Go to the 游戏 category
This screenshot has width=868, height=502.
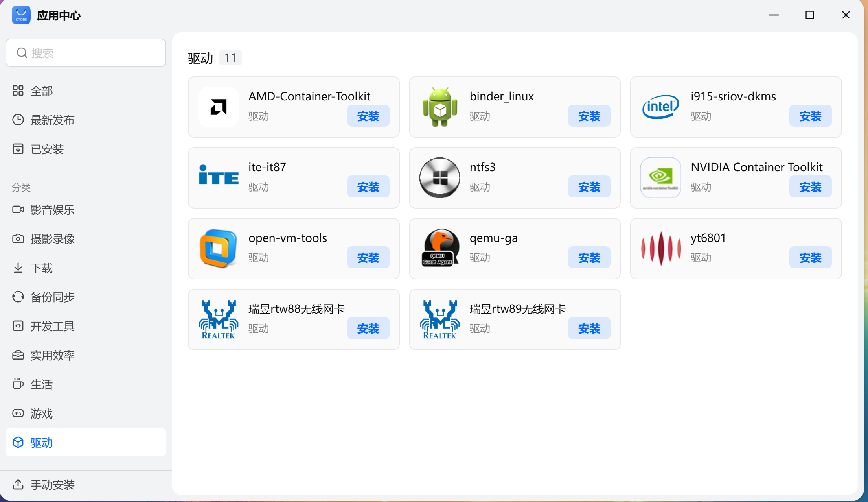pyautogui.click(x=86, y=413)
